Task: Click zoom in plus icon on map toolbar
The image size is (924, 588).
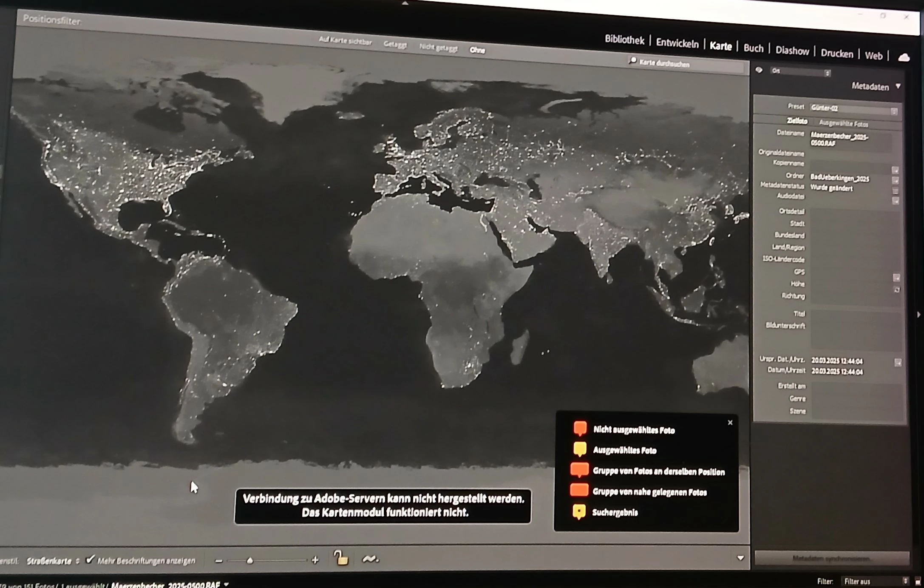Action: [315, 560]
